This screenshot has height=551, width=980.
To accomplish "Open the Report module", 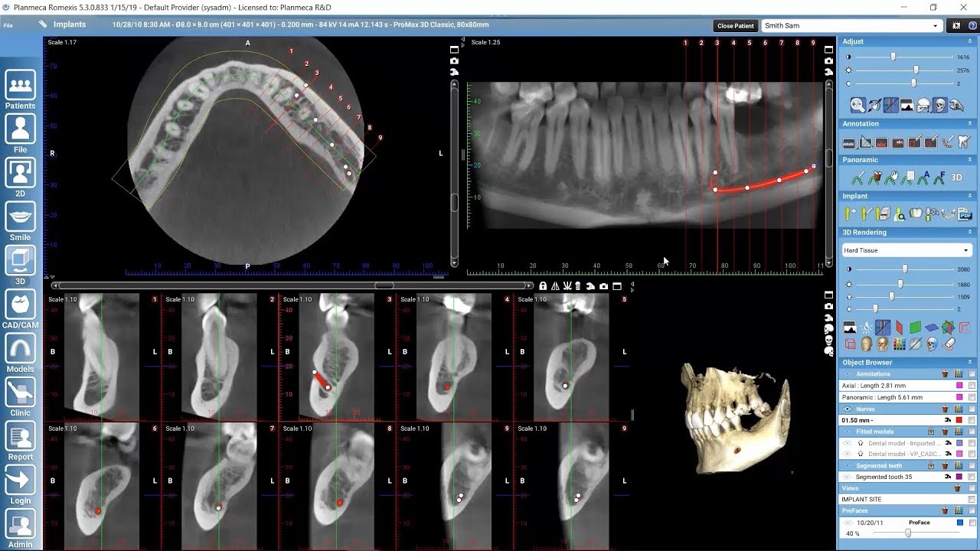I will tap(21, 441).
